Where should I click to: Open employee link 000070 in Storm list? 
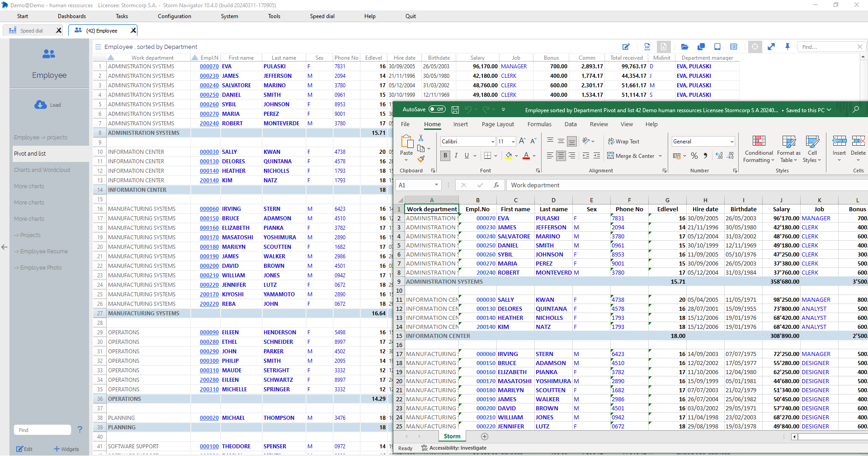point(209,66)
